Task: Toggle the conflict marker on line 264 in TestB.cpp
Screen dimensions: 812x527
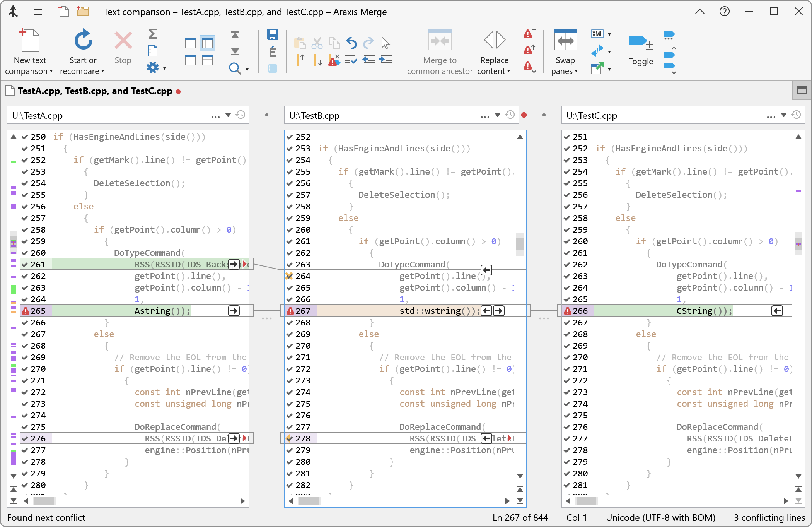Action: pyautogui.click(x=289, y=276)
